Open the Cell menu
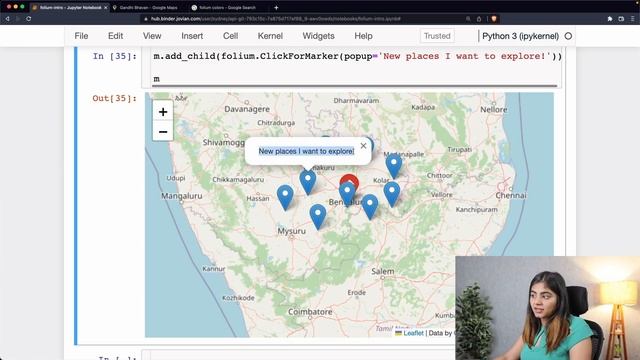This screenshot has height=360, width=640. pos(231,36)
